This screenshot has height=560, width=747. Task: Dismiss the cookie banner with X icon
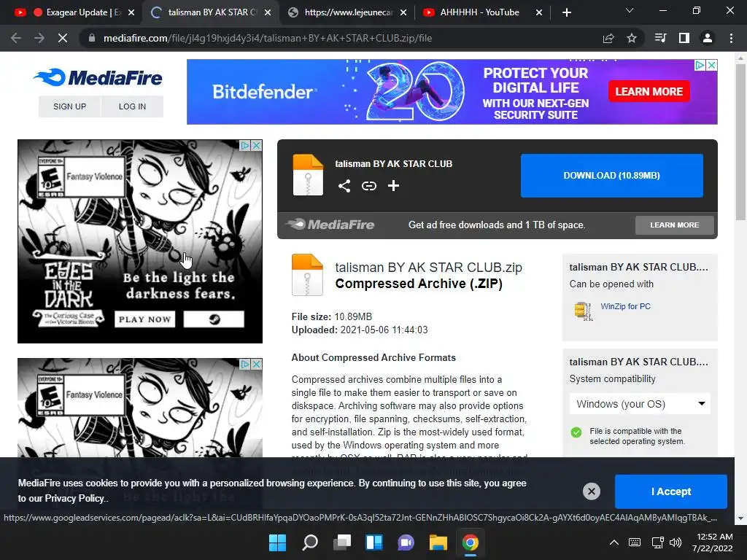click(x=591, y=491)
